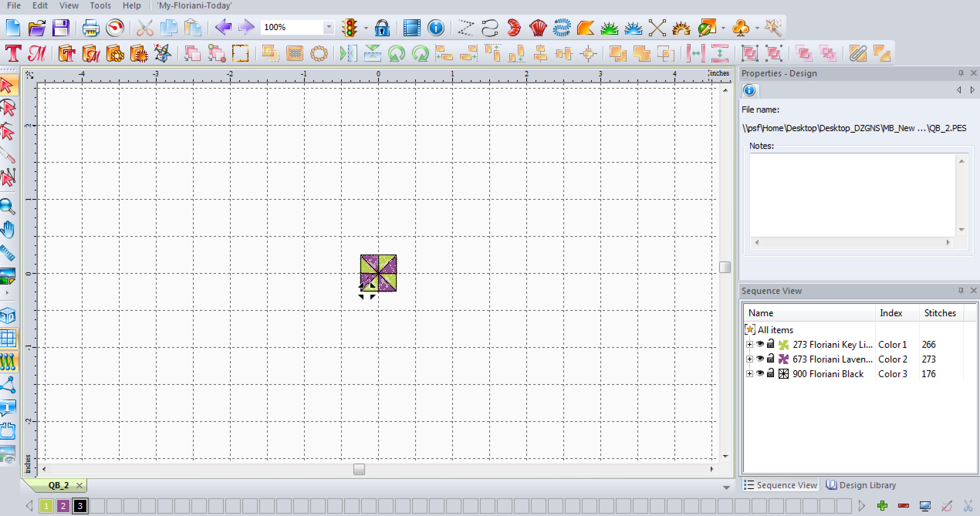Click the Save floppy disk icon

[61, 28]
